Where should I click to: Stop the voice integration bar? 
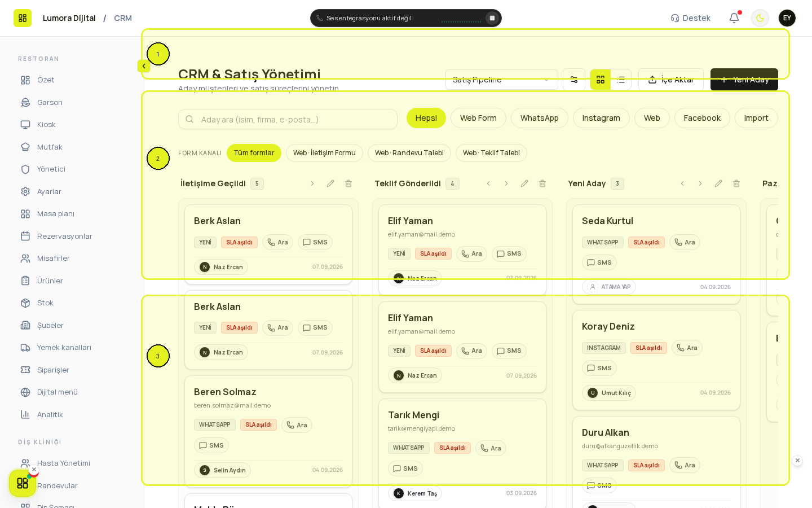click(492, 18)
